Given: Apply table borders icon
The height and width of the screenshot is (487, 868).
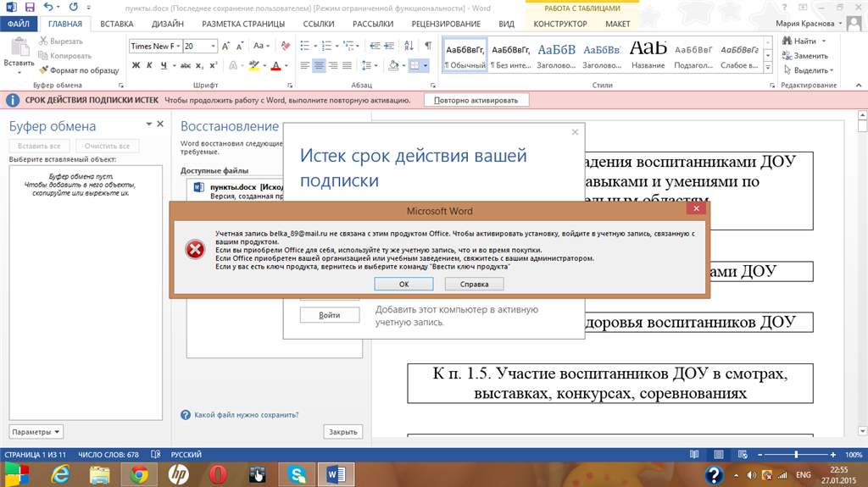Looking at the screenshot, I should pos(415,65).
